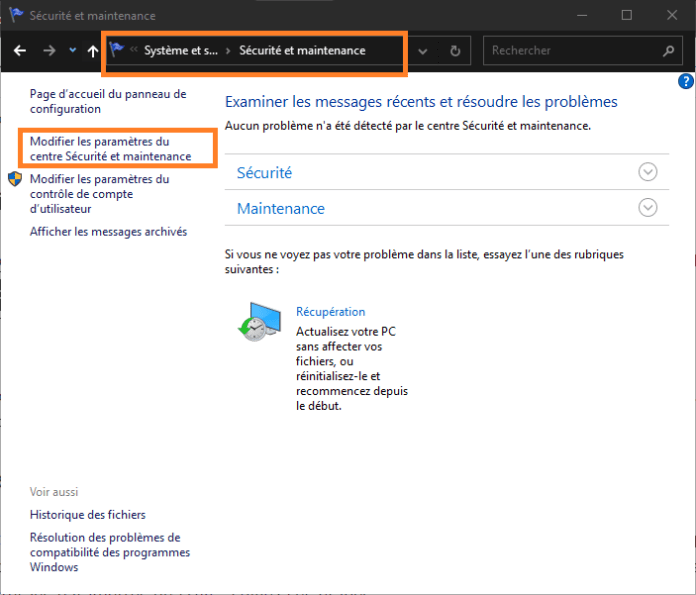Screen dimensions: 696x595
Task: Open 'Page d'accueil du panneau de configuration'
Action: point(107,101)
